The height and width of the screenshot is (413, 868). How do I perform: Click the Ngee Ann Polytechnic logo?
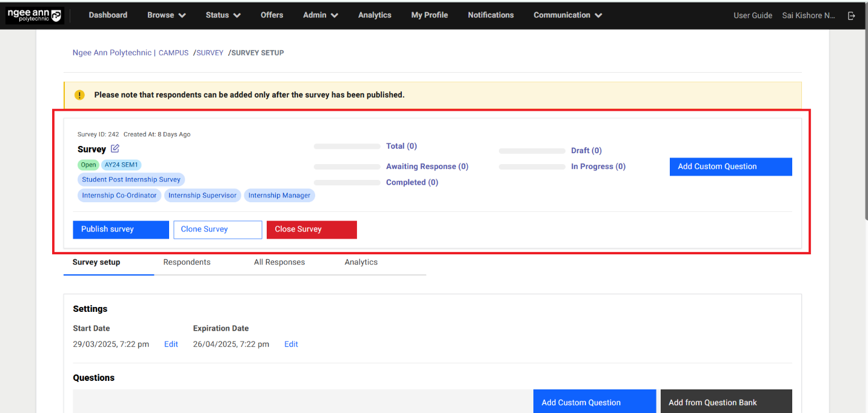point(35,15)
